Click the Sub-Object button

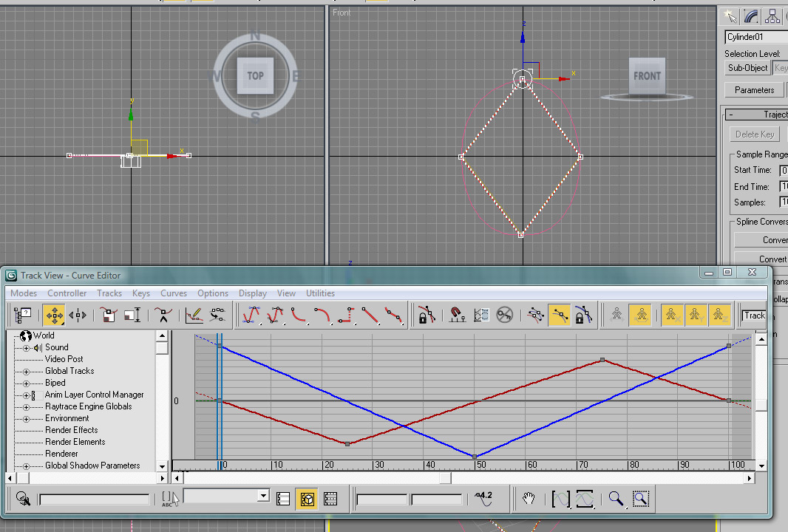[x=747, y=68]
